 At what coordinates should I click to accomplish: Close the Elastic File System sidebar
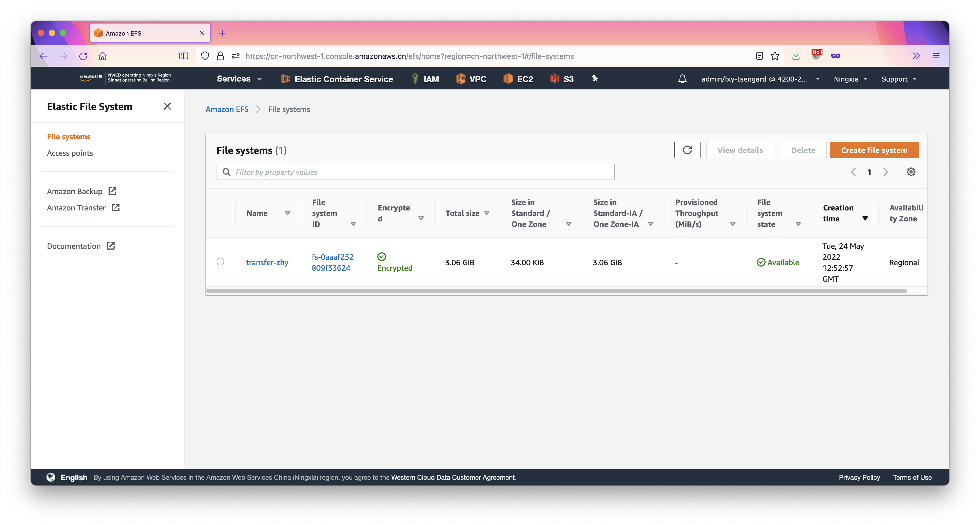coord(167,106)
